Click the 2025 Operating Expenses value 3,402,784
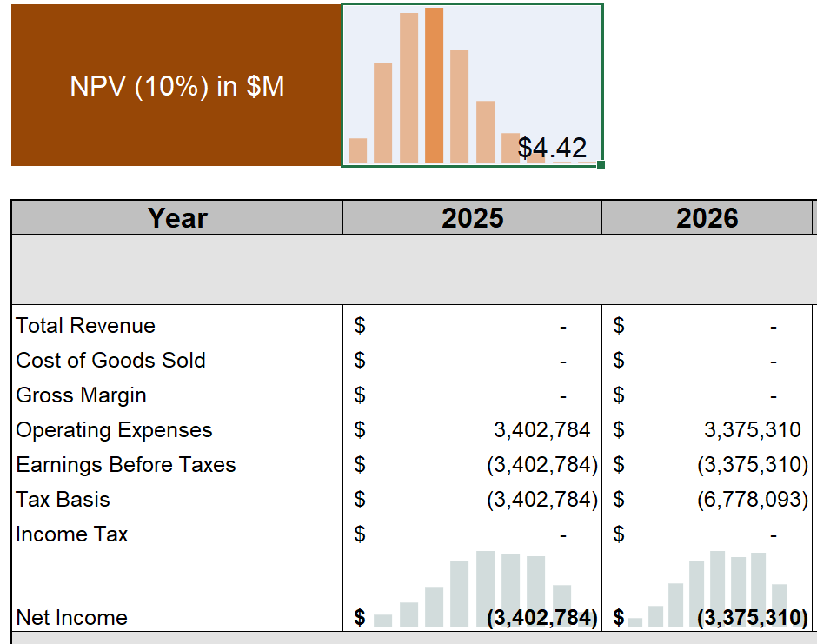The image size is (817, 644). pos(541,430)
